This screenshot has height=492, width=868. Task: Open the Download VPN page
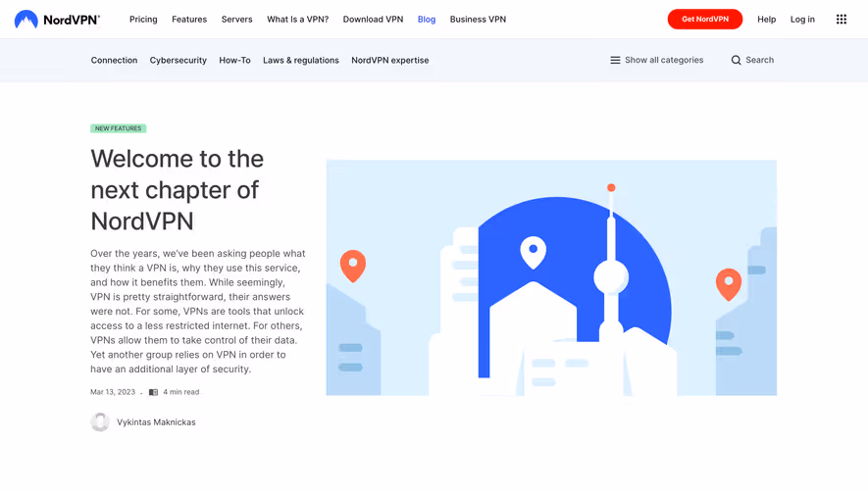tap(373, 20)
